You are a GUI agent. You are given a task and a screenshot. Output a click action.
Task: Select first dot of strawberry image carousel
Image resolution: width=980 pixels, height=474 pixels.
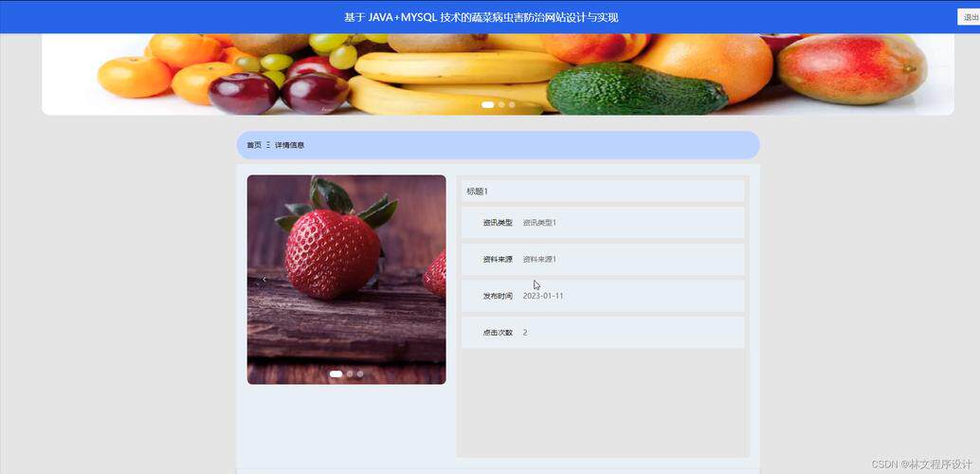[x=336, y=374]
